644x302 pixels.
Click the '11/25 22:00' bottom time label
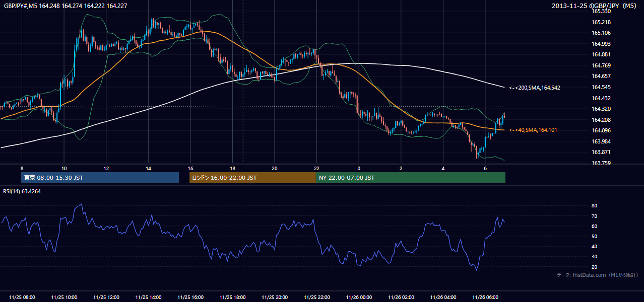point(317,297)
